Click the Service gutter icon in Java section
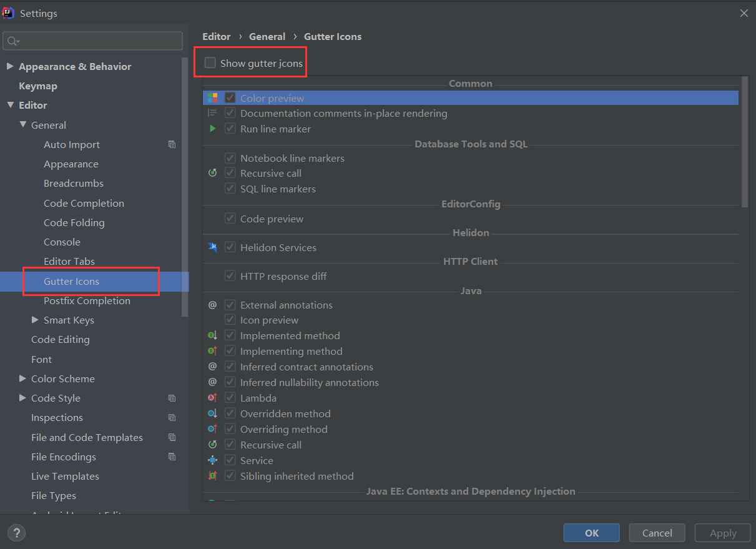This screenshot has width=756, height=549. click(x=212, y=460)
